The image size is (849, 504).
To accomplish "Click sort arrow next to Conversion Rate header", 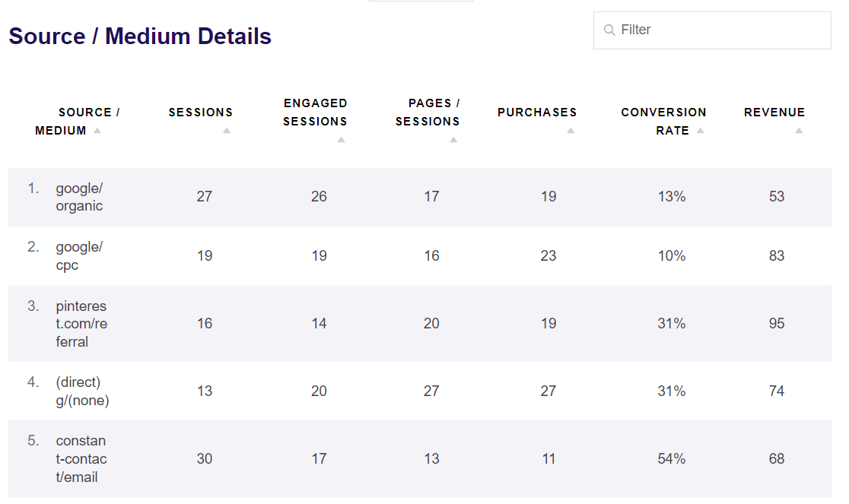I will [x=701, y=131].
